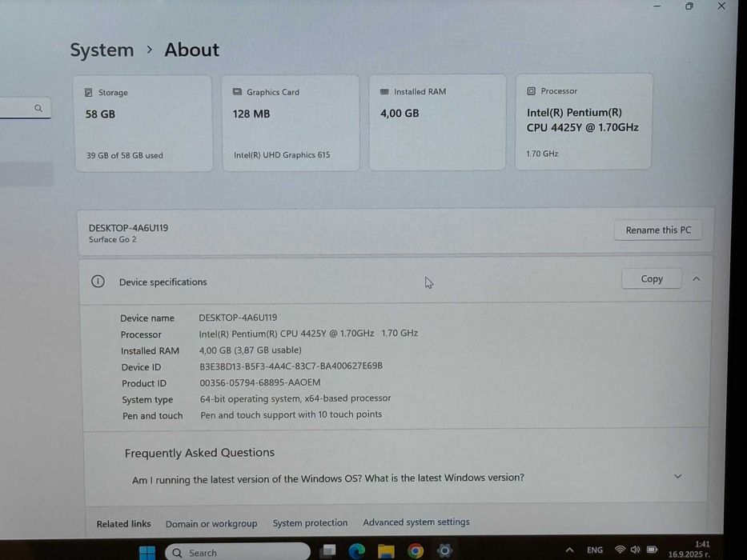Click '39 GB of 58 GB used' text
The height and width of the screenshot is (560, 747).
(x=124, y=155)
